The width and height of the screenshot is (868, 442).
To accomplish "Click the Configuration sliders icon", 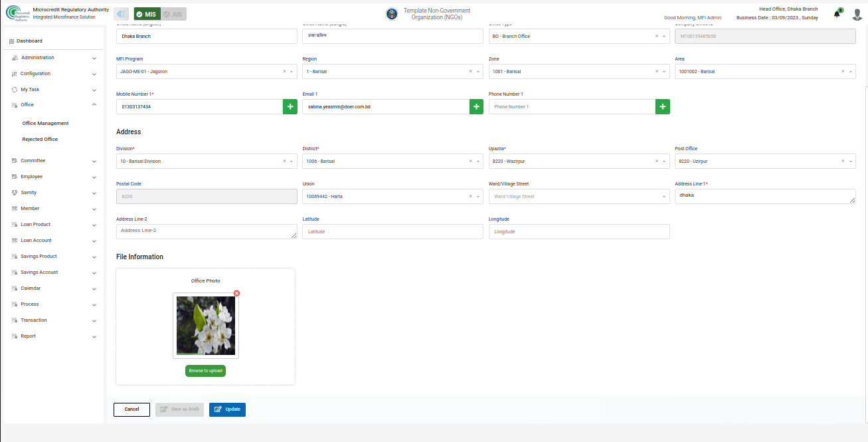I will click(x=14, y=74).
